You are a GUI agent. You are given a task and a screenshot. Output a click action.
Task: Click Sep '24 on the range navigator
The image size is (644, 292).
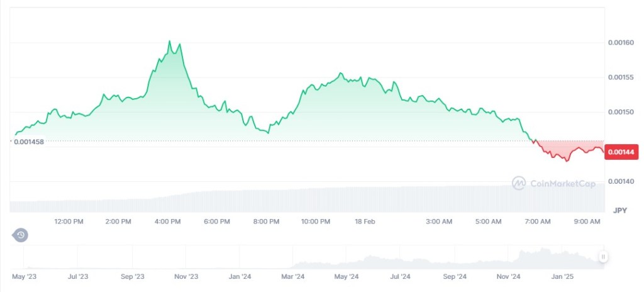454,276
